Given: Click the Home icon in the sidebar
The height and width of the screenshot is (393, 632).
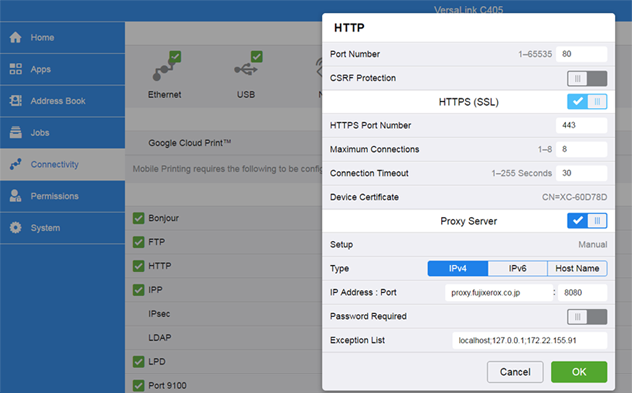Looking at the screenshot, I should click(15, 37).
